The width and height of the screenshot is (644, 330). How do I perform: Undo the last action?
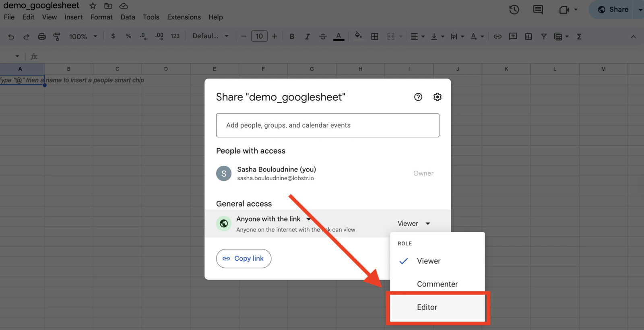click(x=11, y=37)
